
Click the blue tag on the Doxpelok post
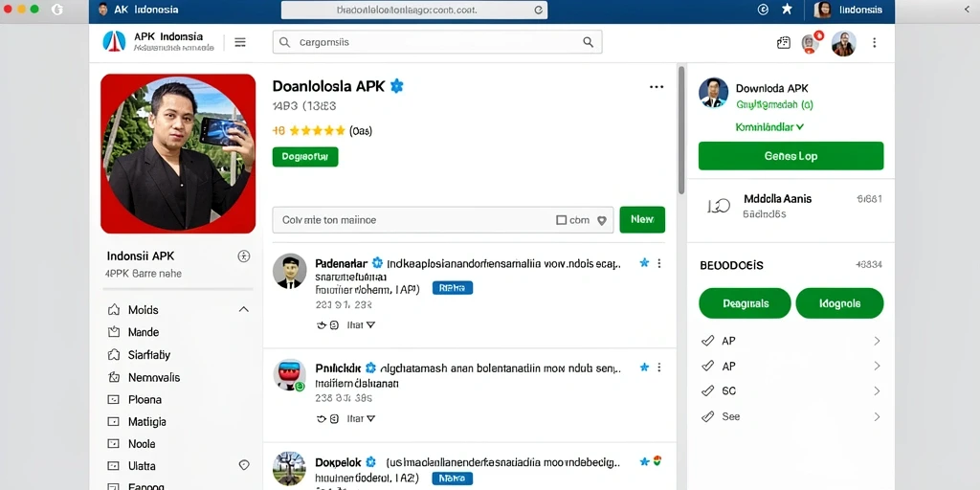[x=453, y=479]
